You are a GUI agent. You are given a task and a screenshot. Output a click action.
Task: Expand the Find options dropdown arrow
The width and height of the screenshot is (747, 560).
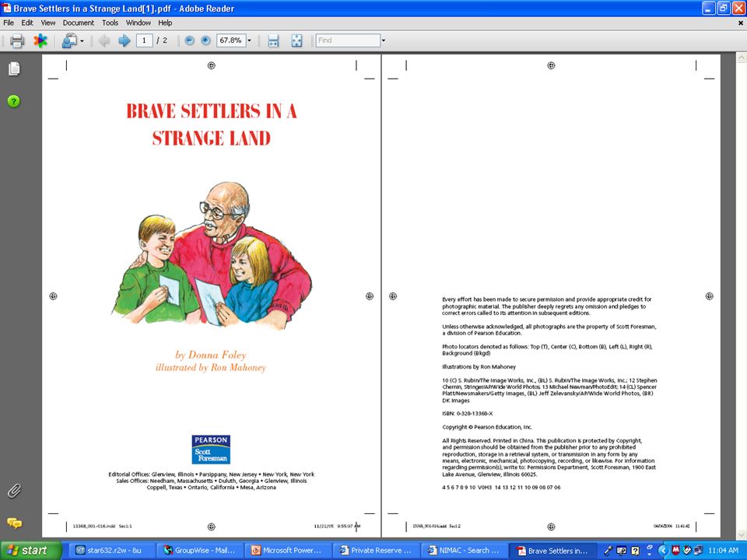384,40
